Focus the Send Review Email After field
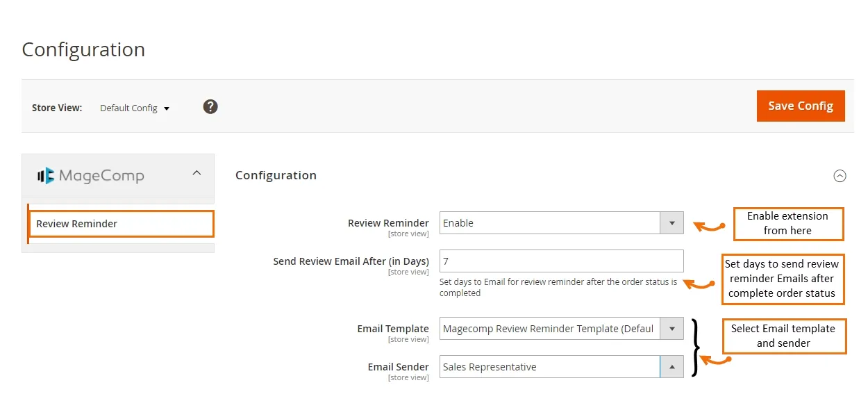This screenshot has height=417, width=868. pyautogui.click(x=561, y=261)
